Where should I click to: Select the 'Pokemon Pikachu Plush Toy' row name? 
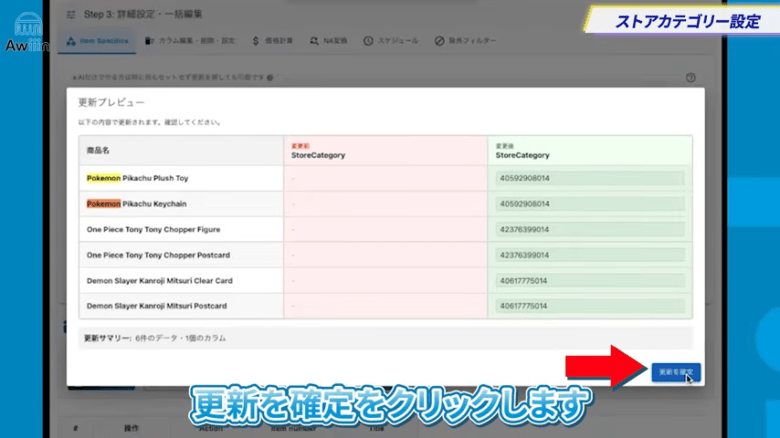click(137, 178)
